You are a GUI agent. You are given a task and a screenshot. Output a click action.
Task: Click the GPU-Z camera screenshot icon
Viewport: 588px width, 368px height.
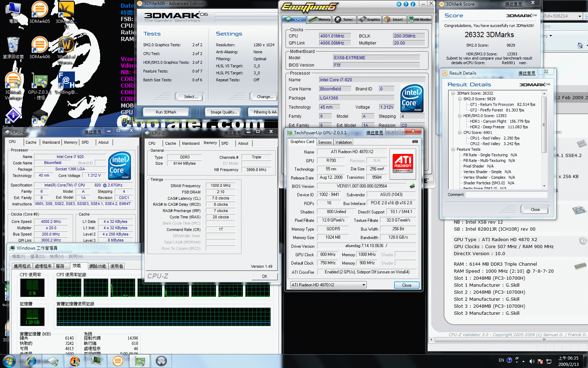coord(415,142)
